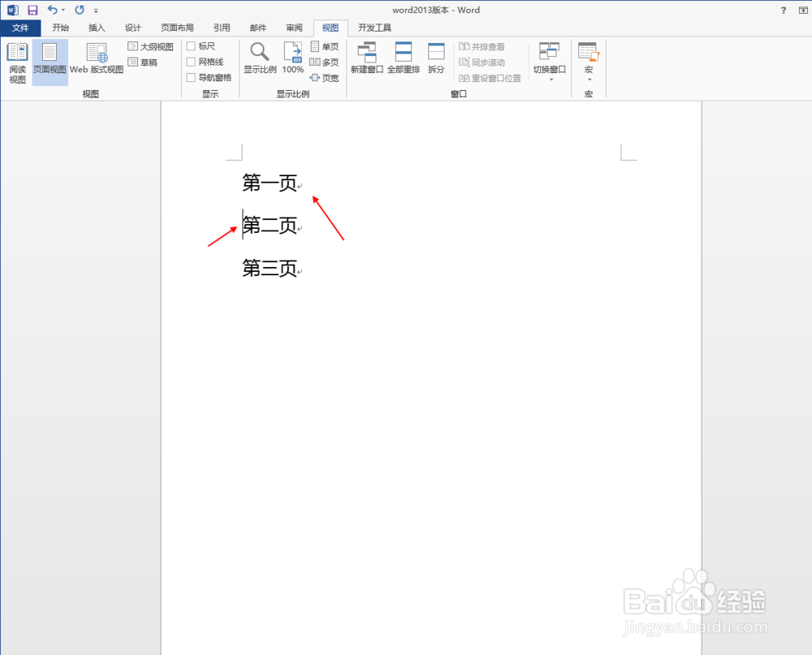
Task: Switch to the 插入 ribbon tab
Action: [x=97, y=27]
